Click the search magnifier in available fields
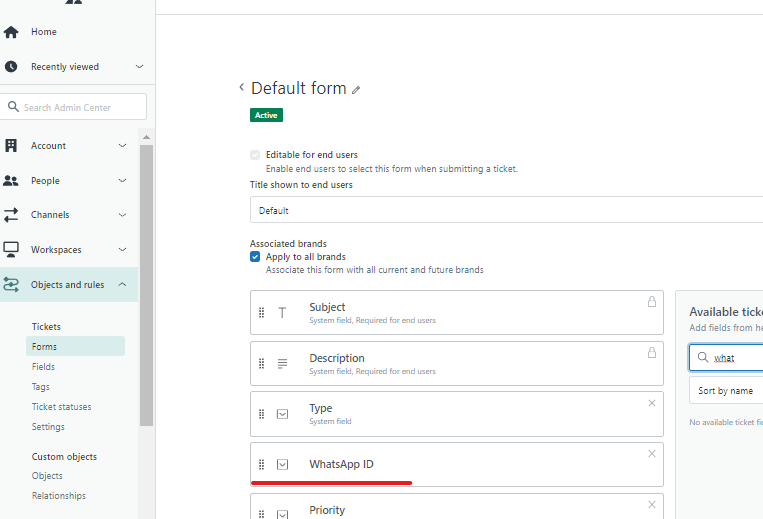763x519 pixels. [x=703, y=358]
